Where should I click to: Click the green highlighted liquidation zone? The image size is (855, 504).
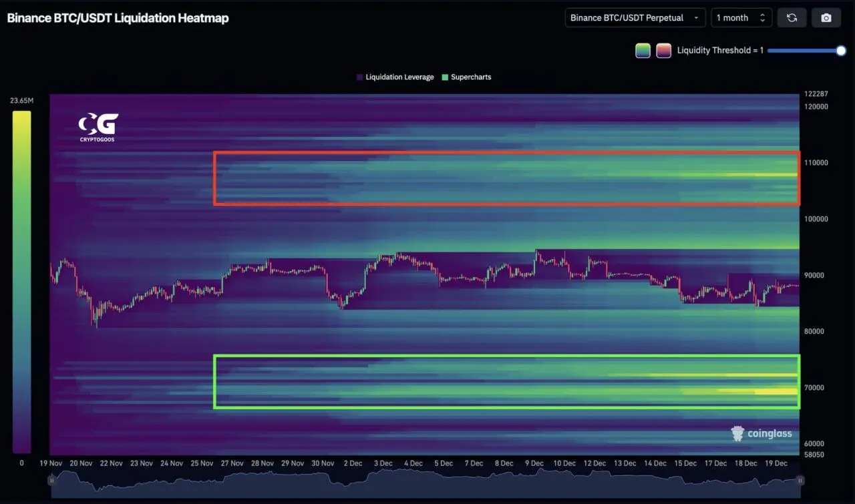tap(506, 381)
